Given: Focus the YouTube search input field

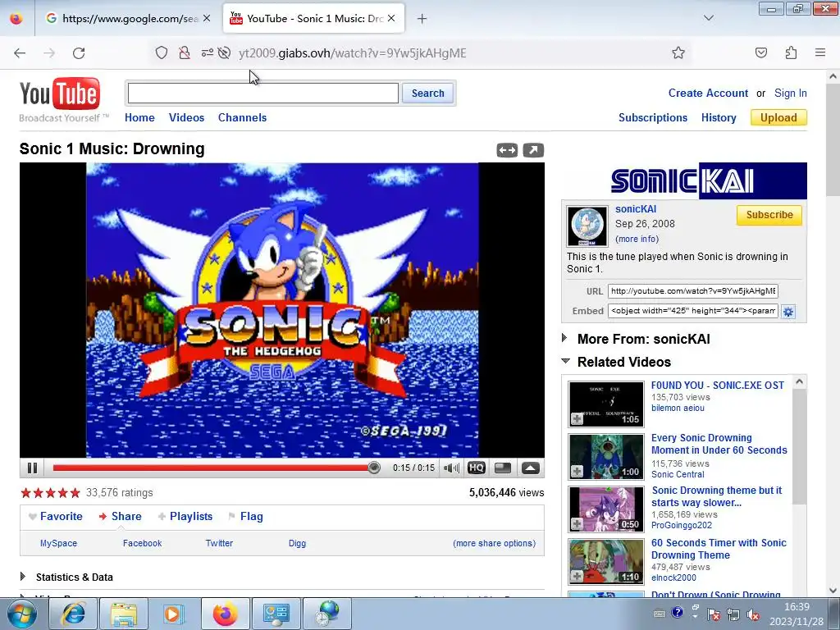Looking at the screenshot, I should [263, 94].
